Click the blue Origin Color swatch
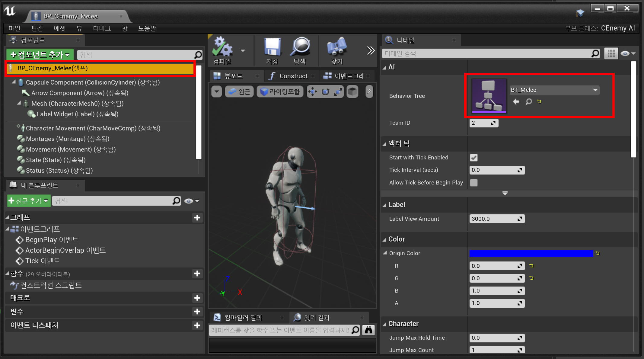Screen dimensions: 644x359 click(x=531, y=253)
